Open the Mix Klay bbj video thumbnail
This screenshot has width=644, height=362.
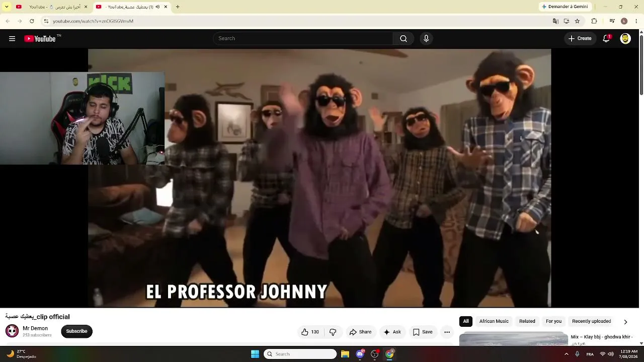pyautogui.click(x=514, y=340)
